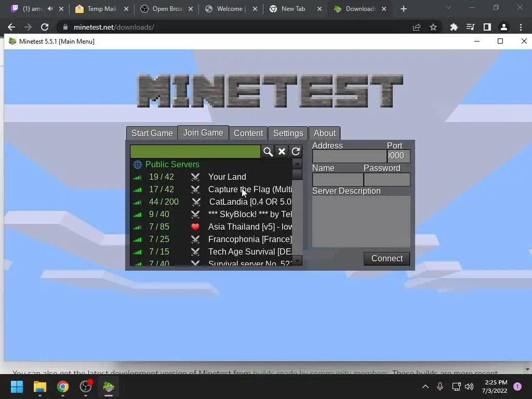Open OBS Studio from the taskbar
532x399 pixels.
tap(86, 387)
